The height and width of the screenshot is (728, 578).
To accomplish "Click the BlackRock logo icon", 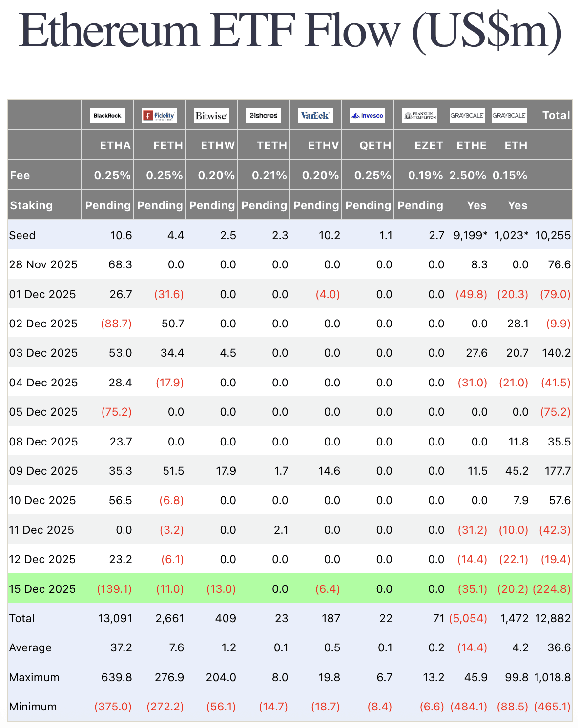I will tap(108, 116).
